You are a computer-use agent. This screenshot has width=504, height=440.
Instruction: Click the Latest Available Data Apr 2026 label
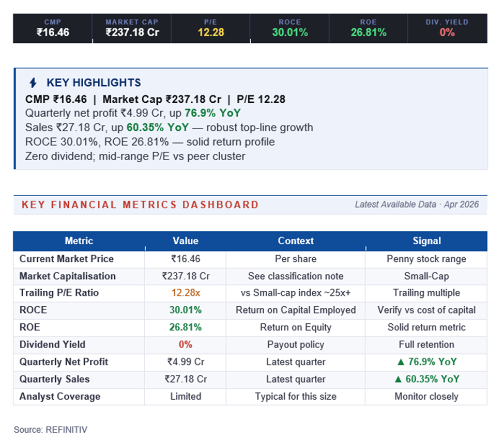point(417,205)
